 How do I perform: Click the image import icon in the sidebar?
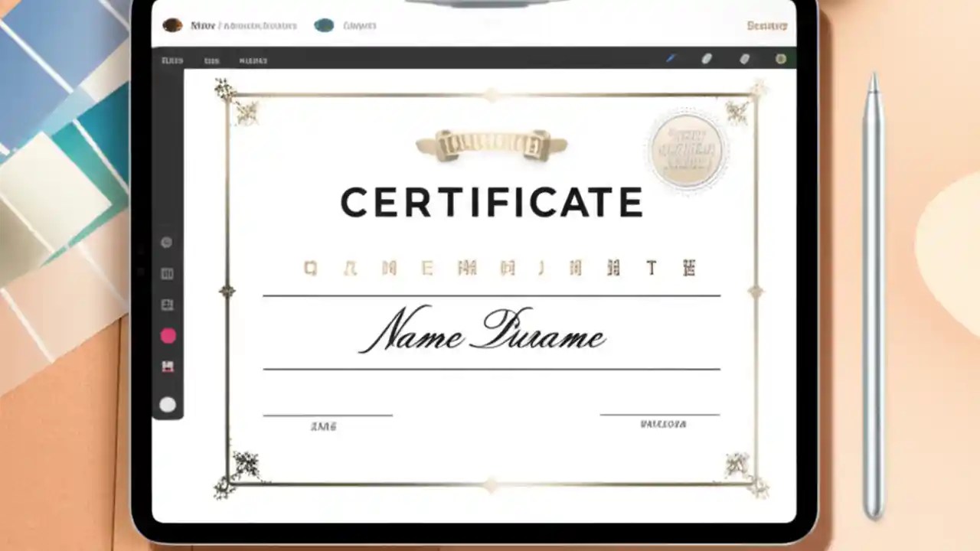167,366
